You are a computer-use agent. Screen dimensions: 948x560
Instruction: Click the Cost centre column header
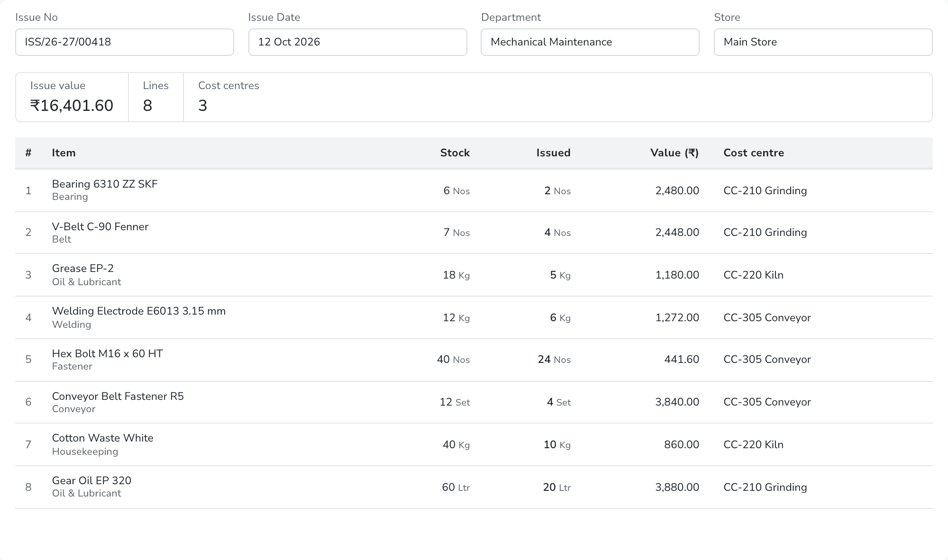pyautogui.click(x=754, y=153)
